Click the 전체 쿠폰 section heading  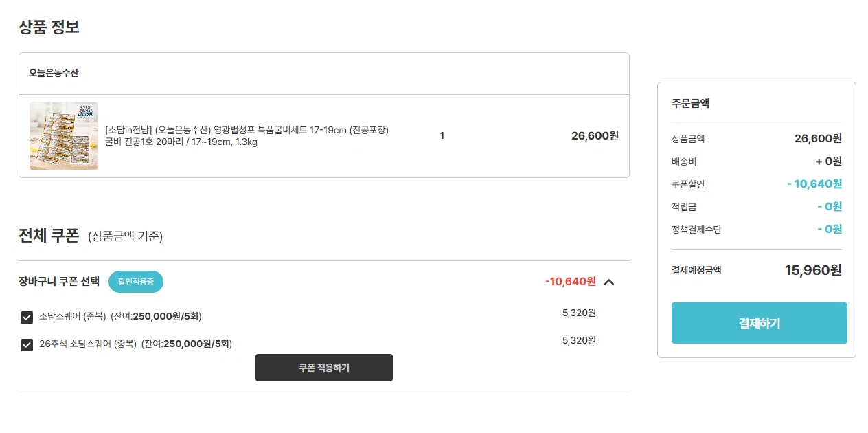(49, 235)
